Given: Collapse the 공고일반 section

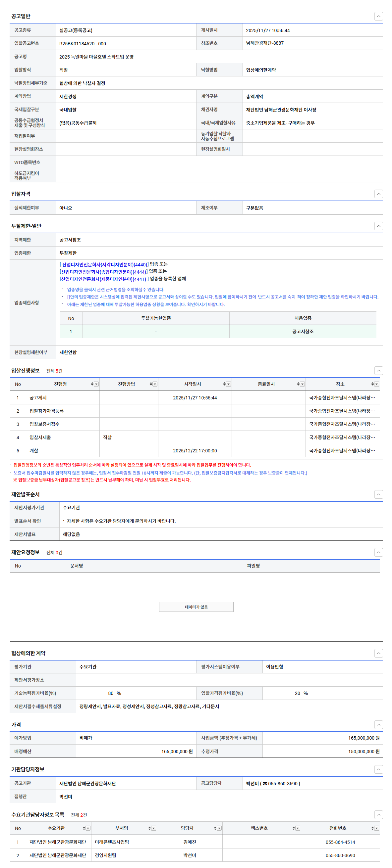Looking at the screenshot, I should 378,16.
